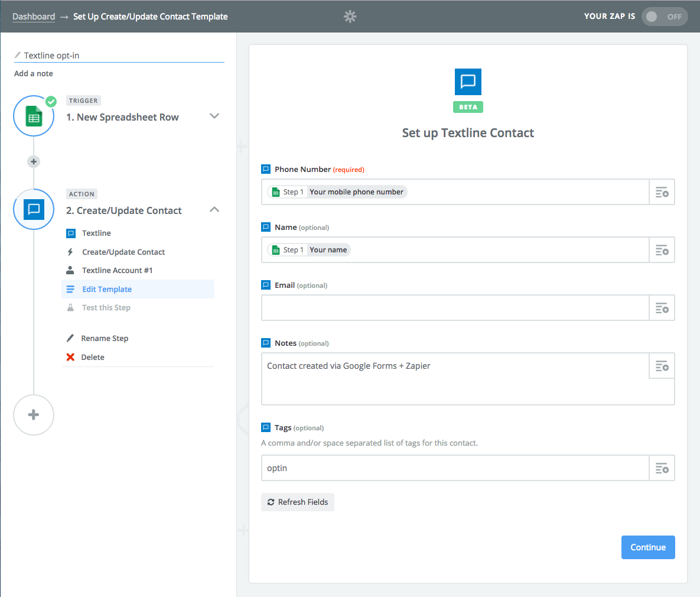
Task: Click the Tags help text about comma separated list
Action: pyautogui.click(x=369, y=443)
